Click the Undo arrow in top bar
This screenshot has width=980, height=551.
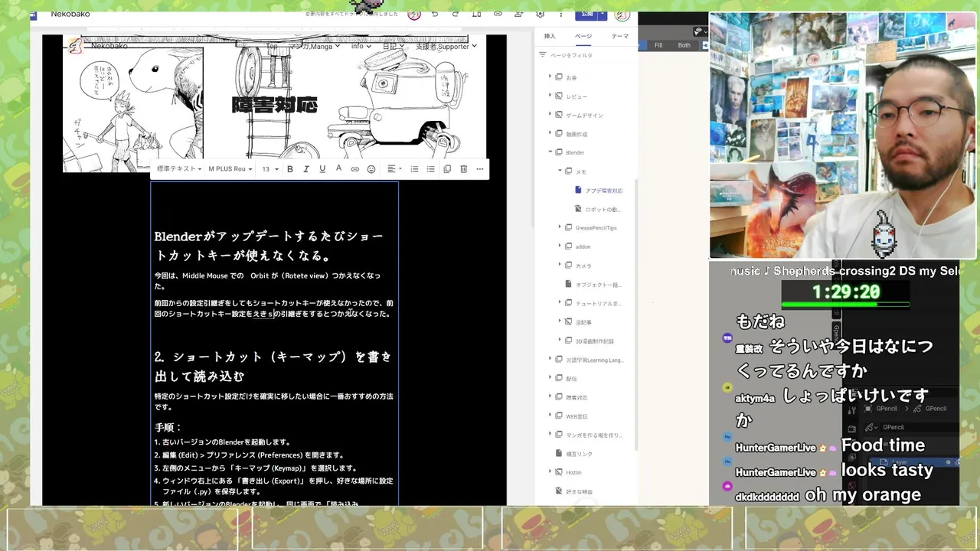click(435, 15)
